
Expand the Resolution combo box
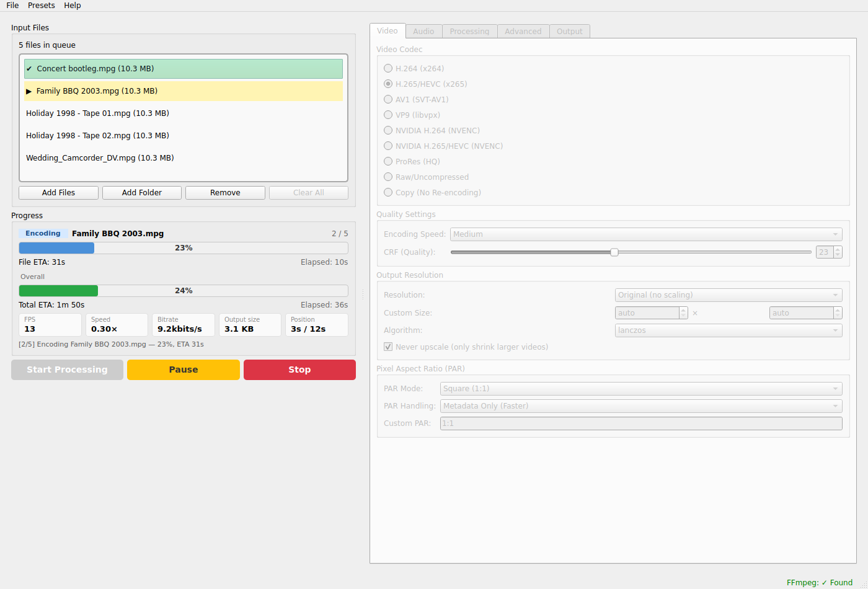(x=728, y=295)
